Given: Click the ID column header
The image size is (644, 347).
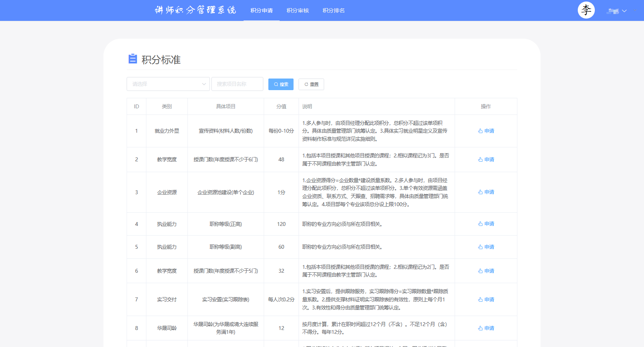Looking at the screenshot, I should [x=136, y=106].
